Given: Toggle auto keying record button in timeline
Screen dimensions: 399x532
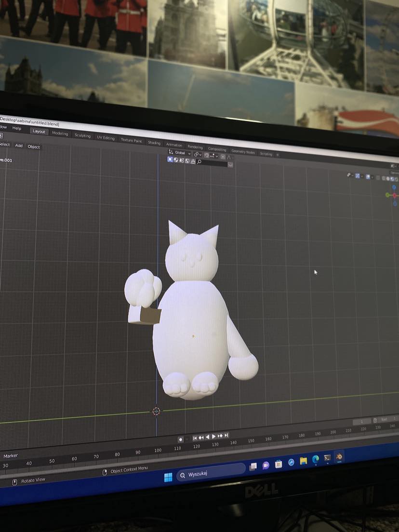Looking at the screenshot, I should [x=181, y=439].
